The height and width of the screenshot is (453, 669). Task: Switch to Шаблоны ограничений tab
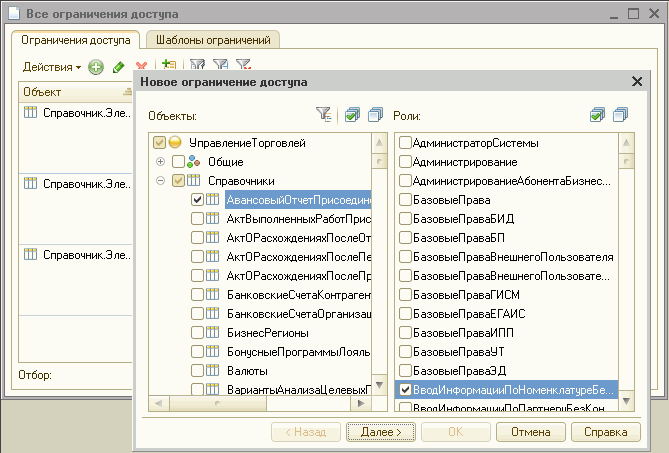tap(213, 40)
